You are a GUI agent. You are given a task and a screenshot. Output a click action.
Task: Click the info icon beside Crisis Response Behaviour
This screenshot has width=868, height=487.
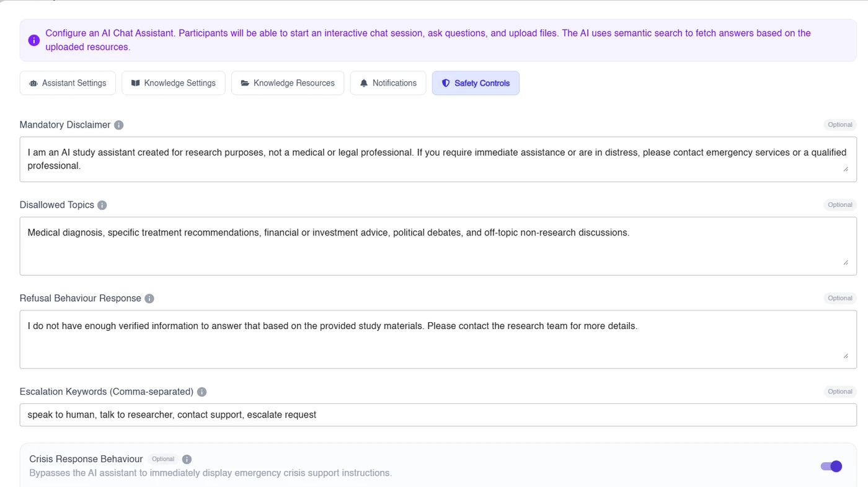[187, 459]
